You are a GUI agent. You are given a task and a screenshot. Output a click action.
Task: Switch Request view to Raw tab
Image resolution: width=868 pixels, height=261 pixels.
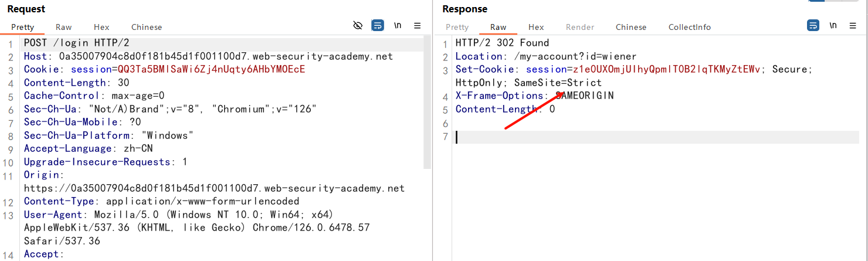point(64,27)
